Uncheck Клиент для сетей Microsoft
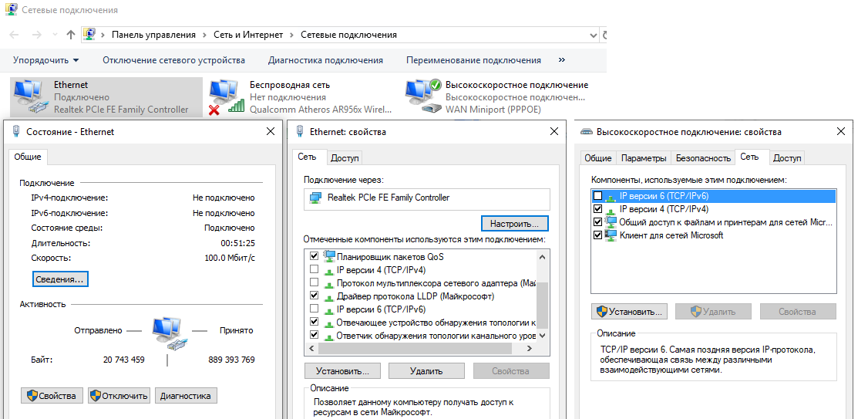Screen dimensions: 868x419 pos(597,235)
